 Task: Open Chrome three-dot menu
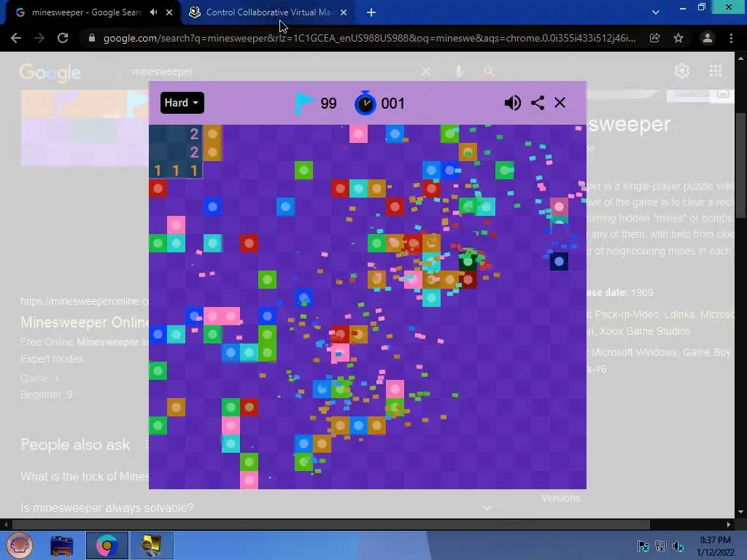(731, 38)
